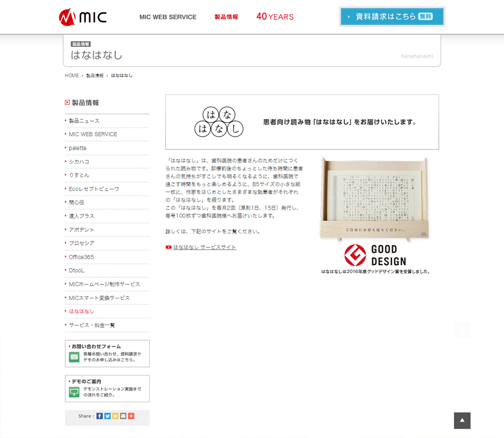
Task: Open MICホームページ制作サービス in sidebar
Action: point(104,284)
